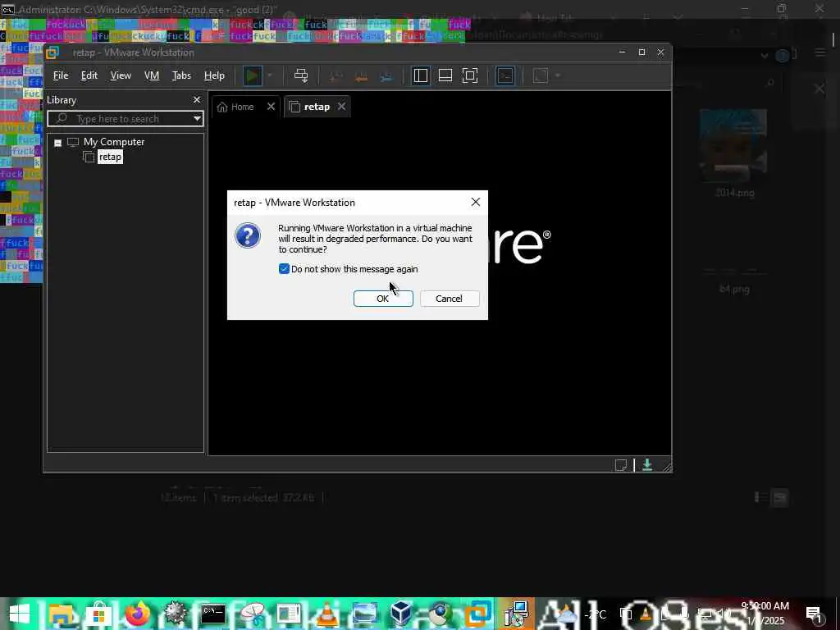Open Microsoft Store from the taskbar

coord(98,614)
